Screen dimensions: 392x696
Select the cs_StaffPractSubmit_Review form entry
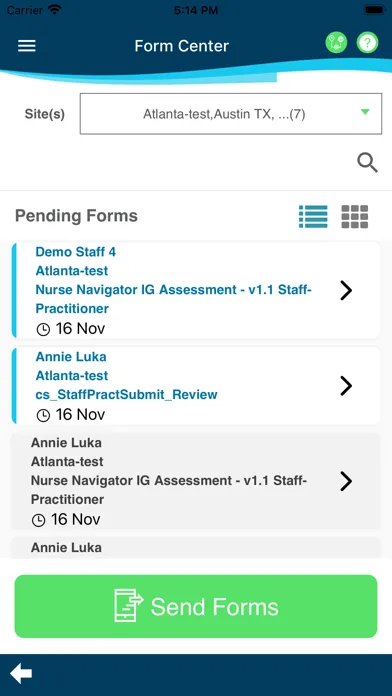(x=196, y=386)
